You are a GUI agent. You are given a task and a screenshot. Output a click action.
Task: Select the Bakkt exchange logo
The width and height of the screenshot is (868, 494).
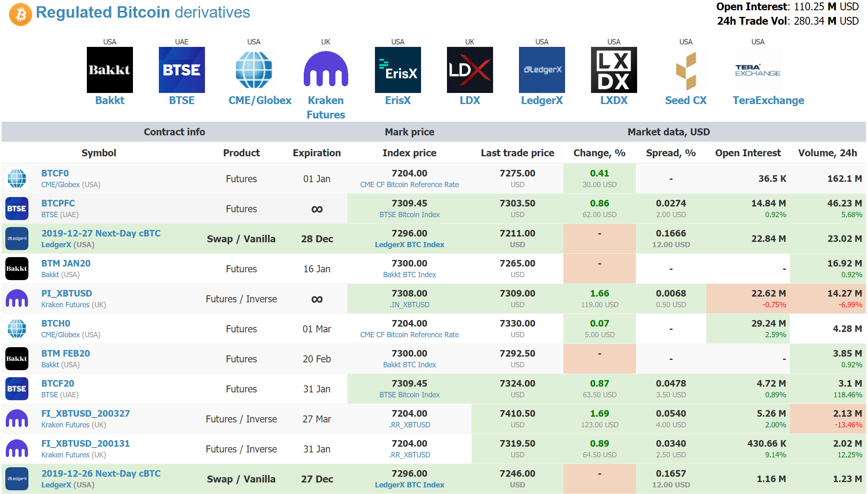tap(109, 70)
